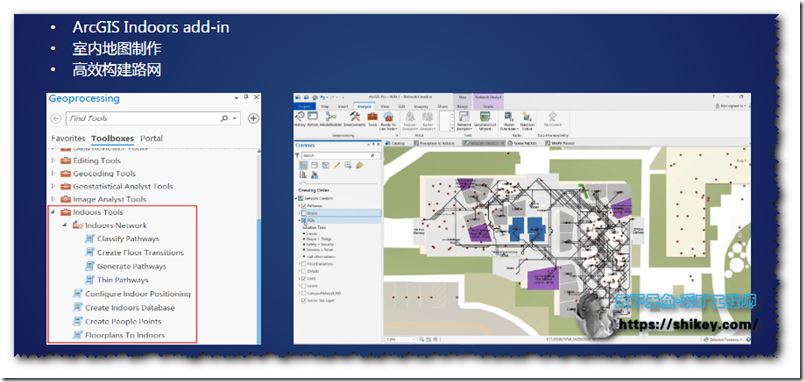Open the Thin Pathways tool
The image size is (804, 382).
(117, 280)
